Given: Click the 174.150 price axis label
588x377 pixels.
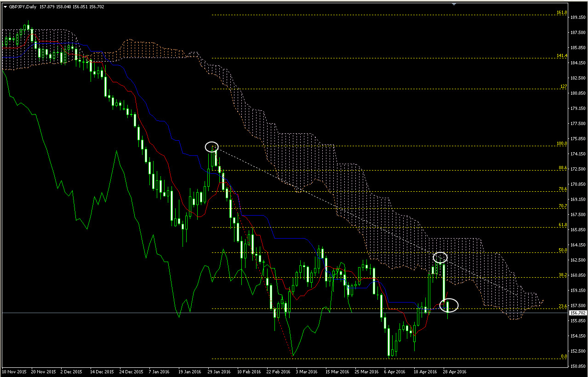Looking at the screenshot, I should (578, 154).
